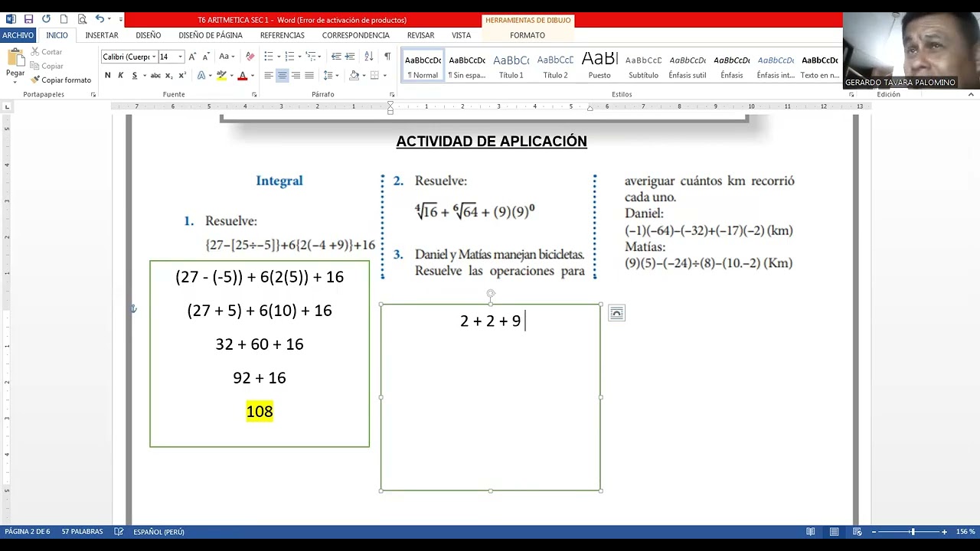Click the Pegar (paste) clipboard icon

15,59
